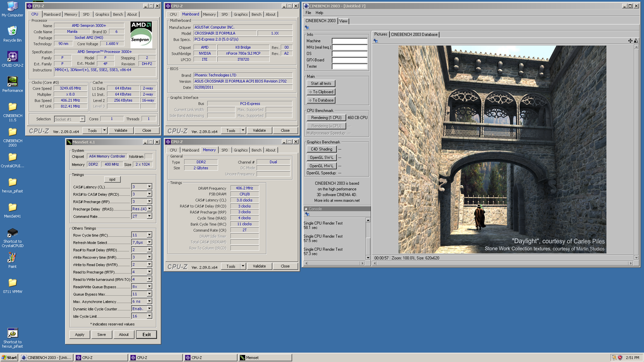Click the security shield tray icon

pyautogui.click(x=620, y=358)
